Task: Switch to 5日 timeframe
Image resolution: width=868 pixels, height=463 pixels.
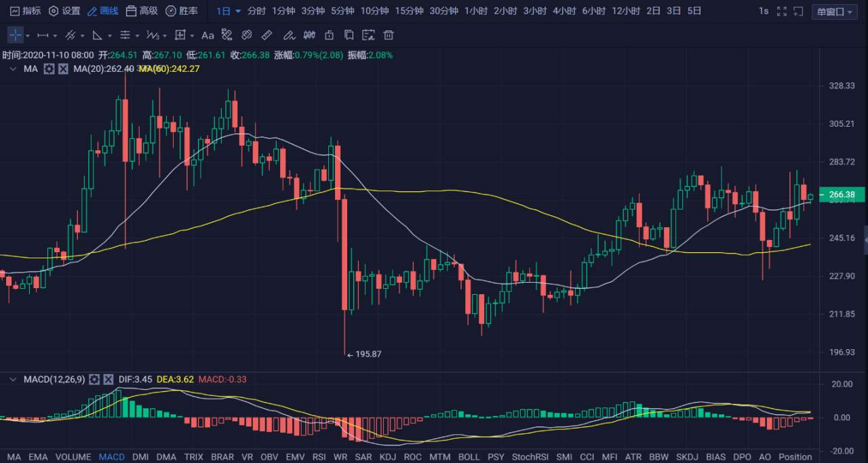Action: (x=694, y=11)
